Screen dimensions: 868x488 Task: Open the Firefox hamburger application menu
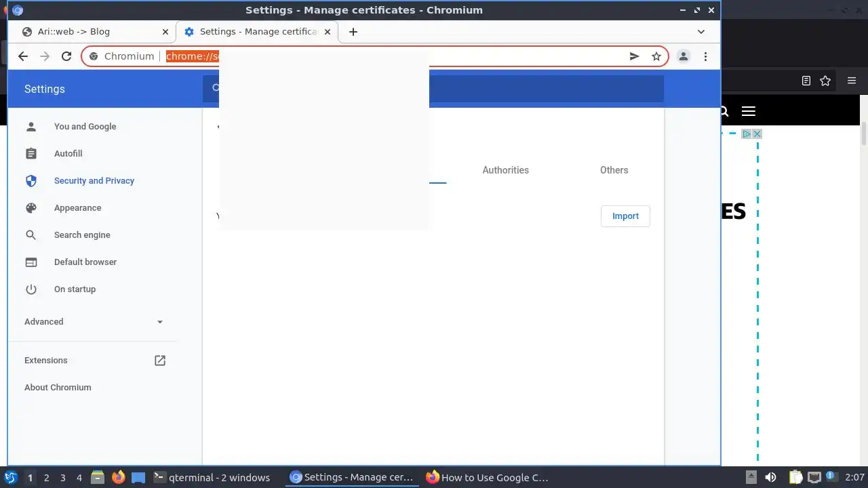pos(852,81)
